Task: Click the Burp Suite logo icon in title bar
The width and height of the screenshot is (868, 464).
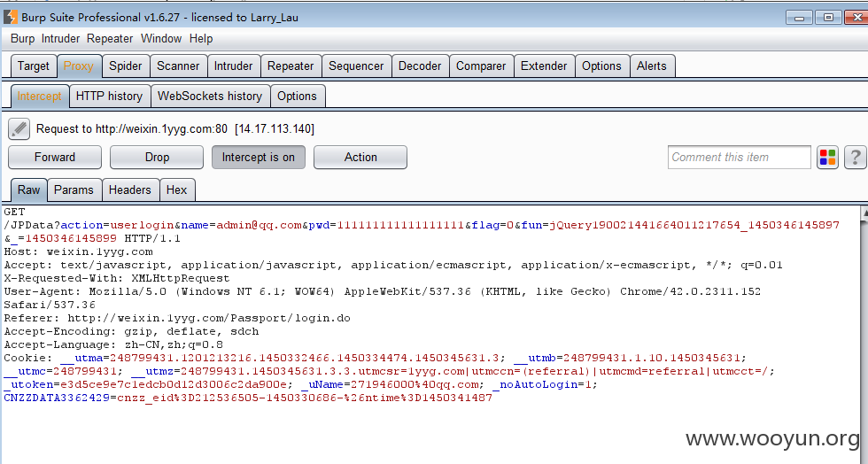Action: tap(10, 17)
